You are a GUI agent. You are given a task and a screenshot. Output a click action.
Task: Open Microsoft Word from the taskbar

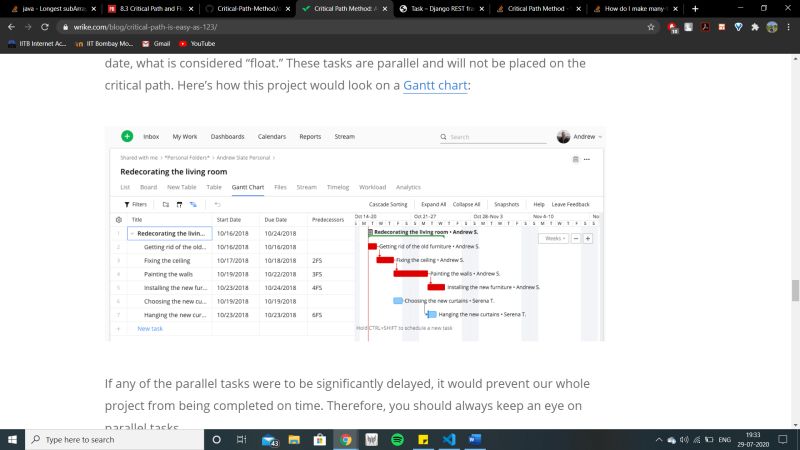coord(474,440)
